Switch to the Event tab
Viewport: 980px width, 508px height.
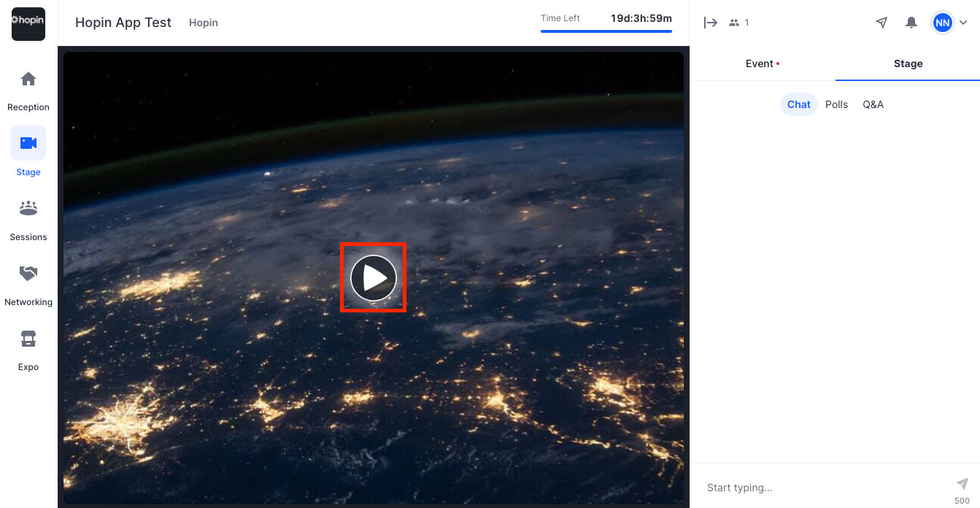(x=763, y=64)
